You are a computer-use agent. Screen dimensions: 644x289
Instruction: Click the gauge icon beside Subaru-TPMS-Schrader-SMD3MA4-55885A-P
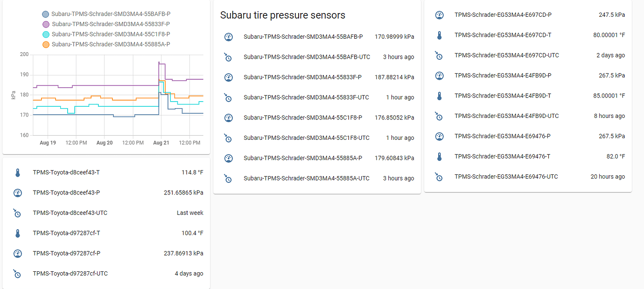228,158
